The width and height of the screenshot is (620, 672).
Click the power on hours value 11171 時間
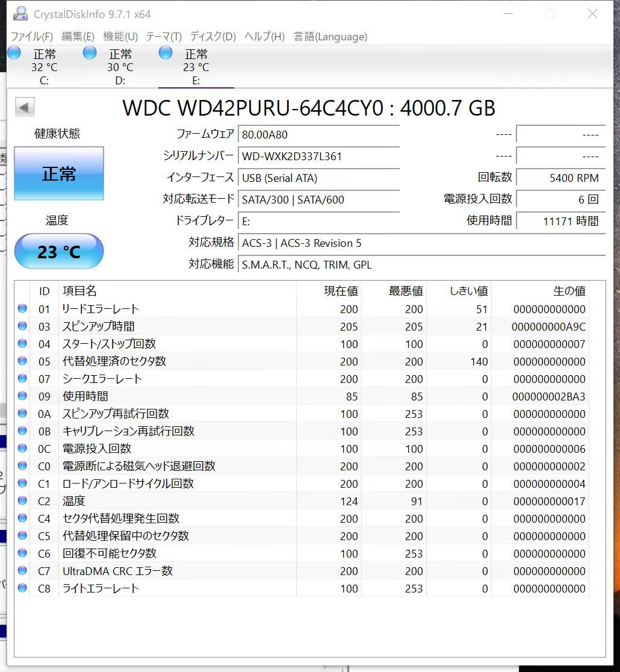[x=561, y=221]
